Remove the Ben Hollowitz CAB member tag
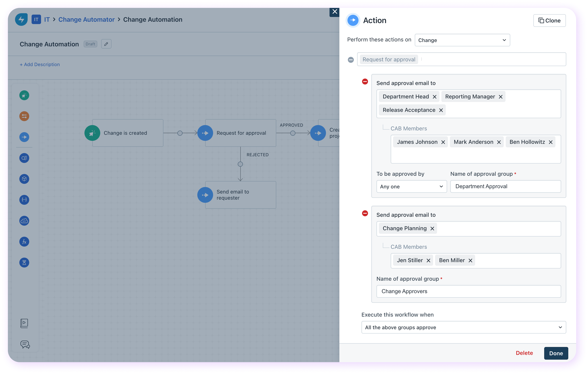This screenshot has height=374, width=588. click(x=551, y=142)
